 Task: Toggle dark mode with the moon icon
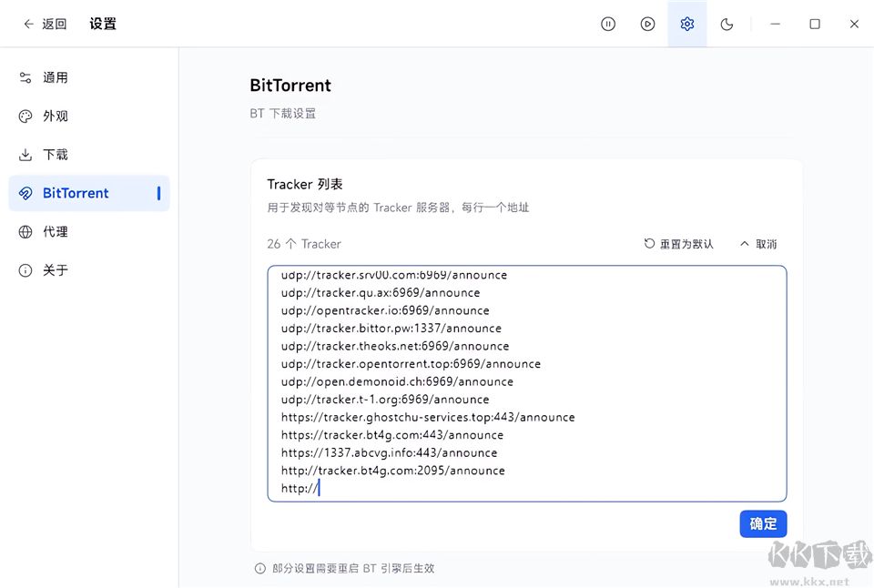(727, 24)
